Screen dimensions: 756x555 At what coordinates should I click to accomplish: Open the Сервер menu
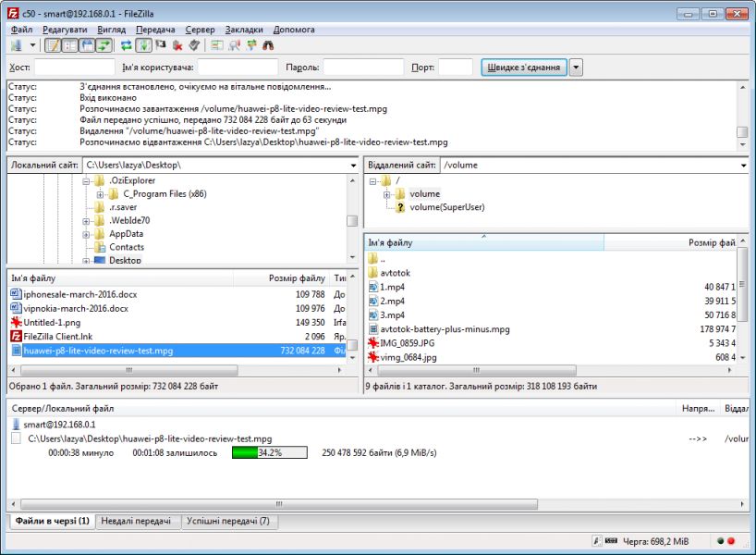click(200, 30)
